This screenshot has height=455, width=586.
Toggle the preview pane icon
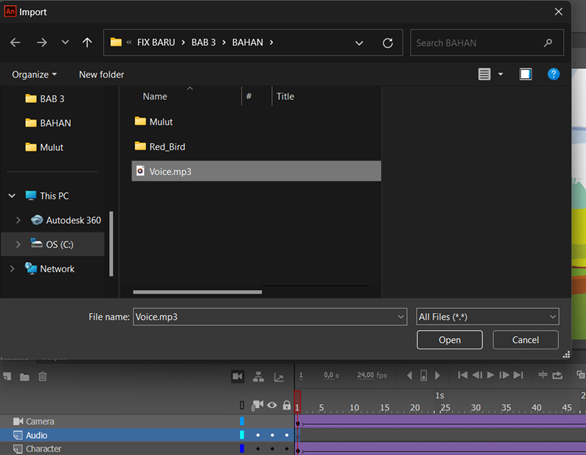[525, 74]
